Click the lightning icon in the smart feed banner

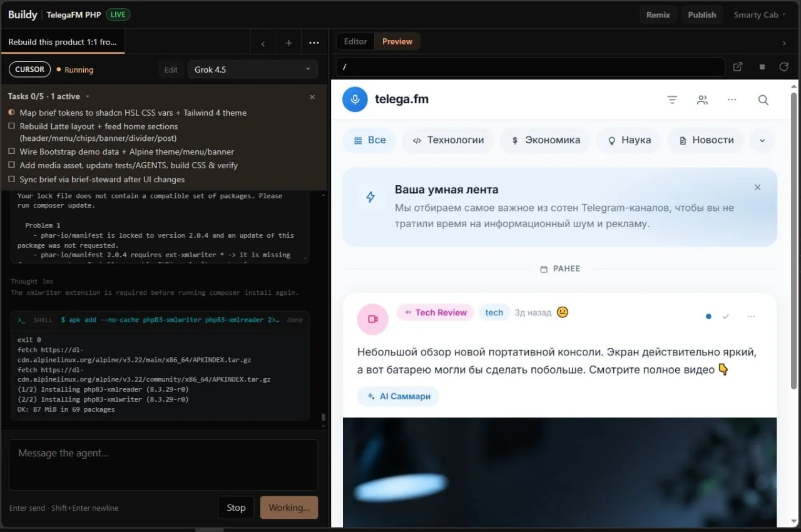pos(370,197)
